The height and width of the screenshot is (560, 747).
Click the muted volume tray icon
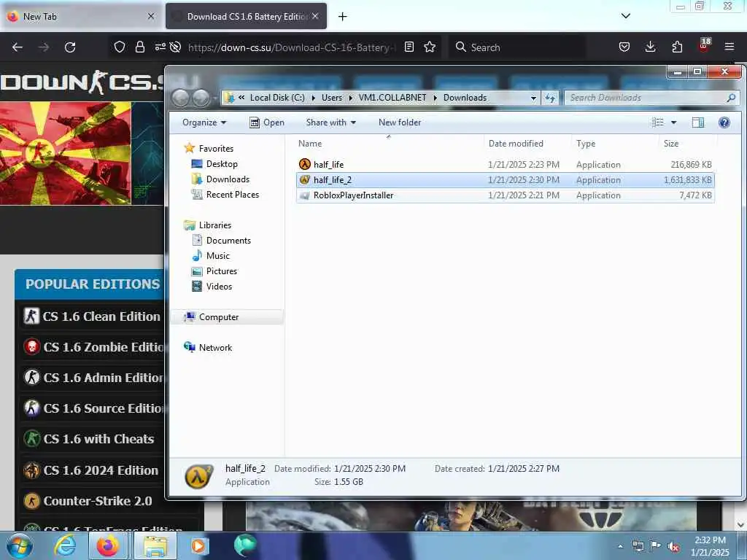(x=673, y=547)
